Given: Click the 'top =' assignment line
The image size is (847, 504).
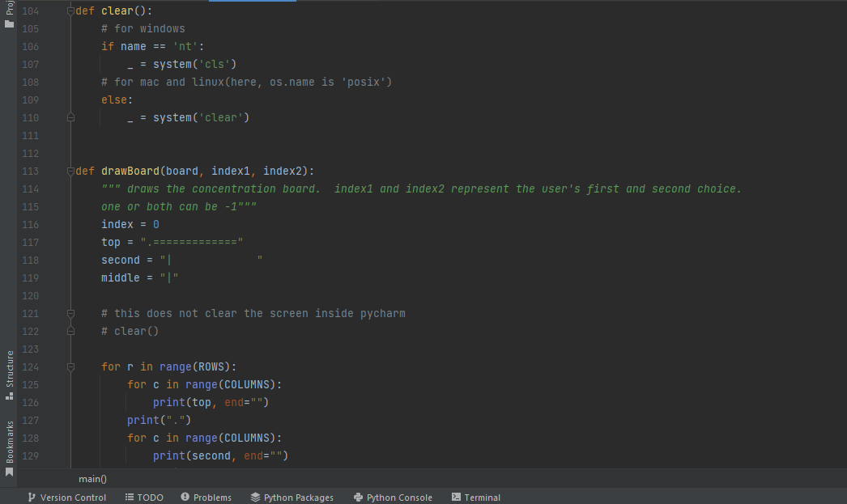Looking at the screenshot, I should click(172, 242).
